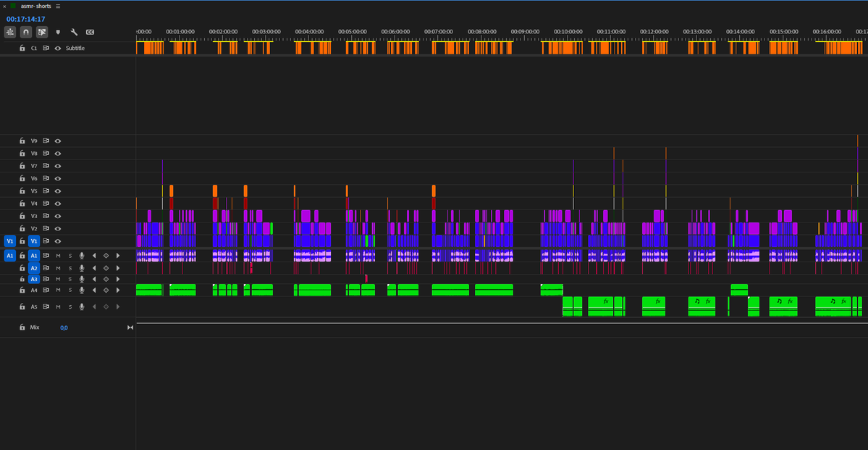Hide video track V2 output
This screenshot has width=868, height=450.
pyautogui.click(x=58, y=228)
